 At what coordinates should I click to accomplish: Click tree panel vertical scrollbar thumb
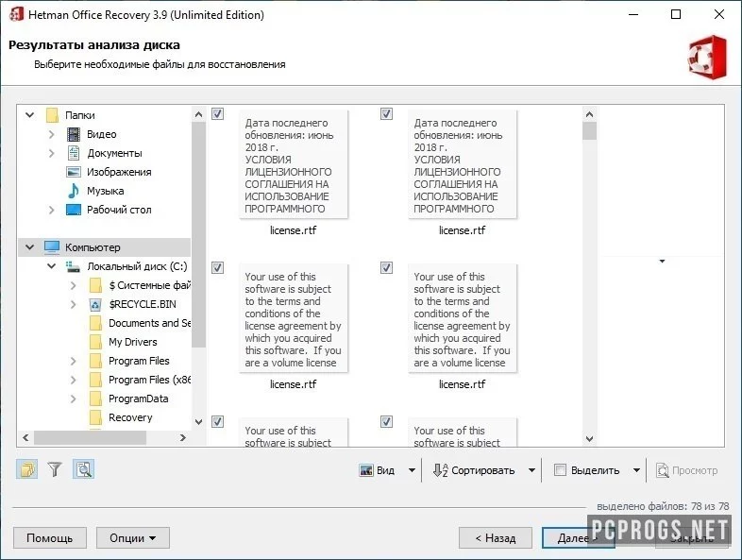pos(199,234)
